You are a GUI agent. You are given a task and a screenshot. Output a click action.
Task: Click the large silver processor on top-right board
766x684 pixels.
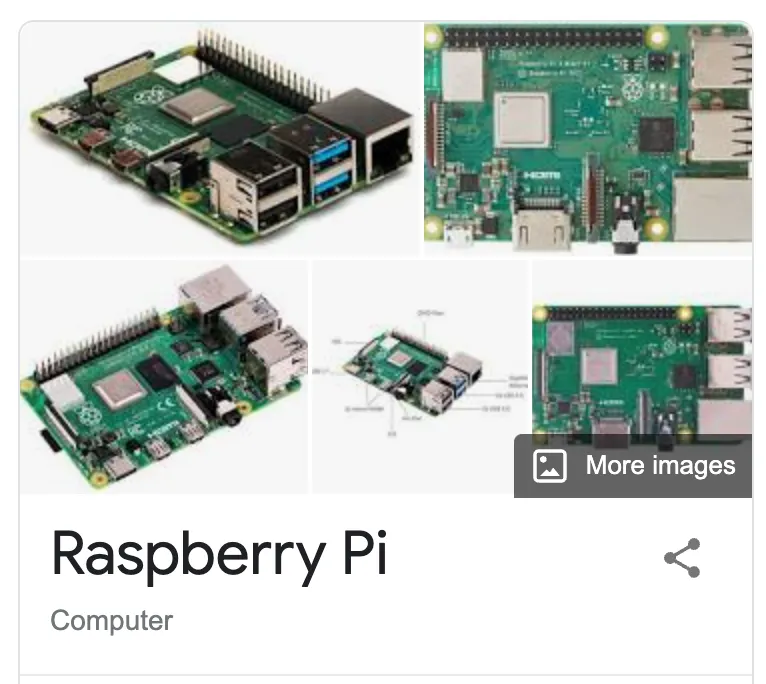click(x=522, y=120)
